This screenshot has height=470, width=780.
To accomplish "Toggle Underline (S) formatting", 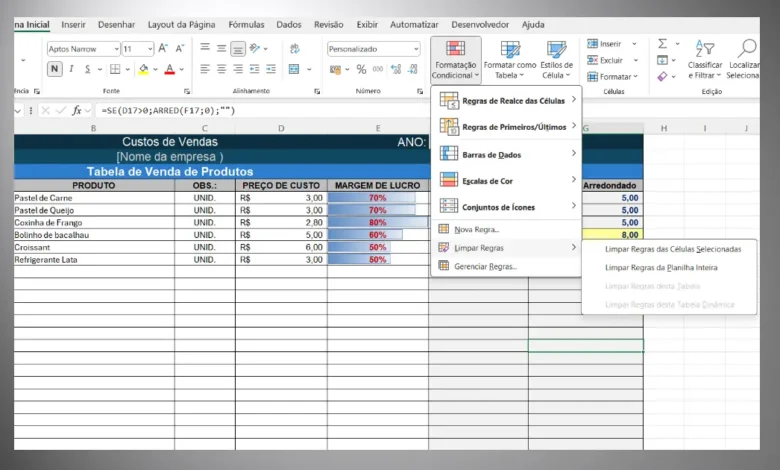I will coord(88,69).
